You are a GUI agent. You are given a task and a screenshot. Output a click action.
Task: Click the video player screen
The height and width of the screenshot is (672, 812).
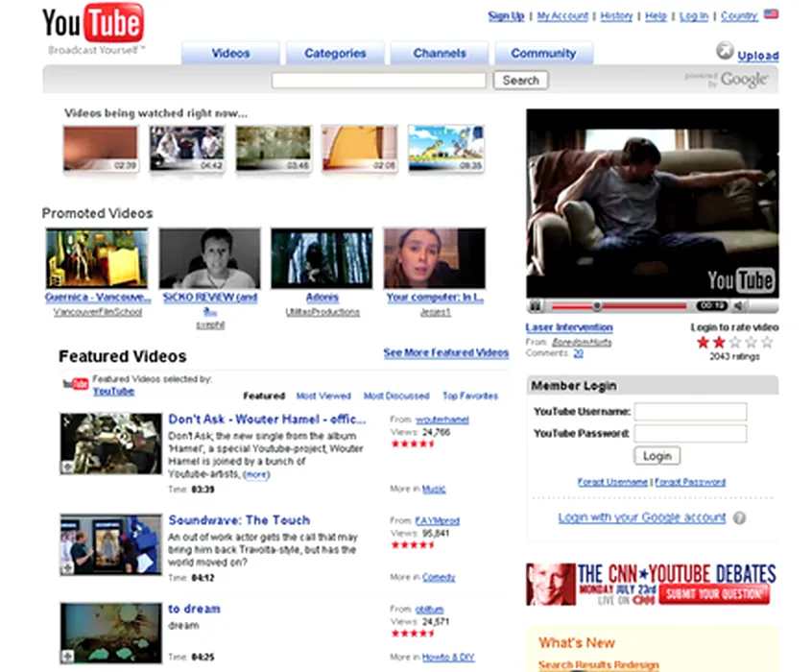pyautogui.click(x=653, y=204)
